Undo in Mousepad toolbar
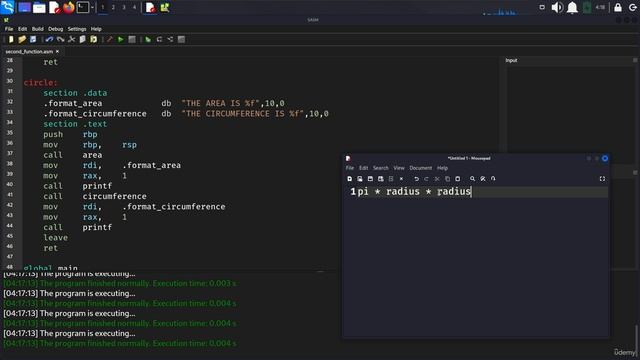This screenshot has width=640, height=360. [x=416, y=179]
